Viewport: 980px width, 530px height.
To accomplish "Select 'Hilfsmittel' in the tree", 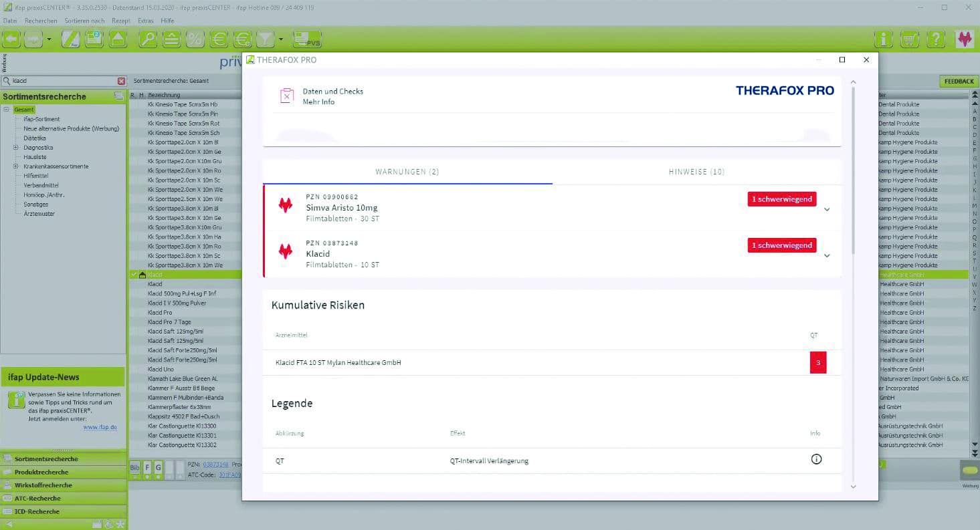I will (36, 176).
